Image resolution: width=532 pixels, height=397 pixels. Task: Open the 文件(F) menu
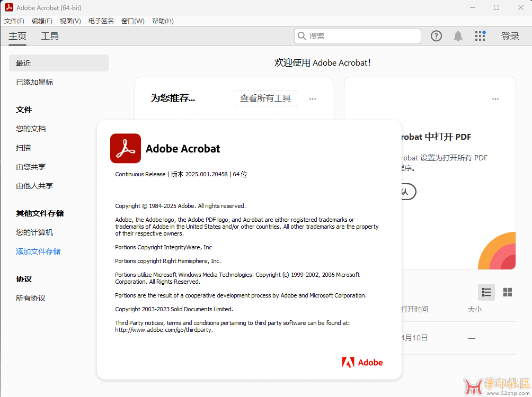click(14, 21)
